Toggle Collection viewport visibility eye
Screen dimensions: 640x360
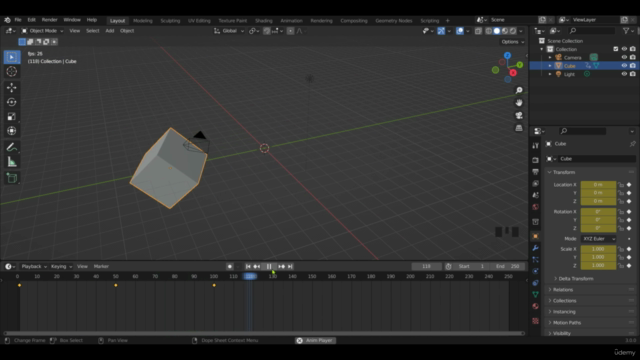tap(624, 49)
